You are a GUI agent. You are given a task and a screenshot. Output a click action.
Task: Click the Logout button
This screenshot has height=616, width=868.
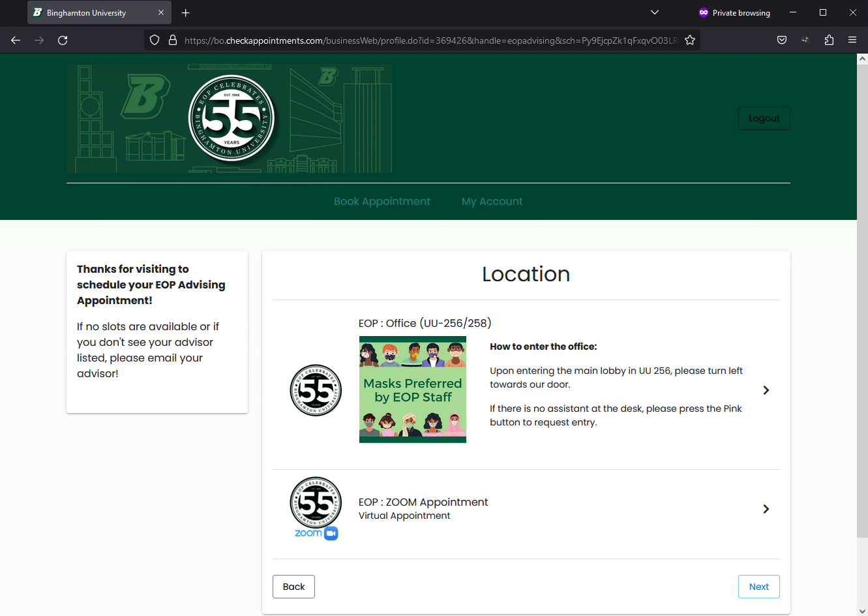click(x=764, y=118)
